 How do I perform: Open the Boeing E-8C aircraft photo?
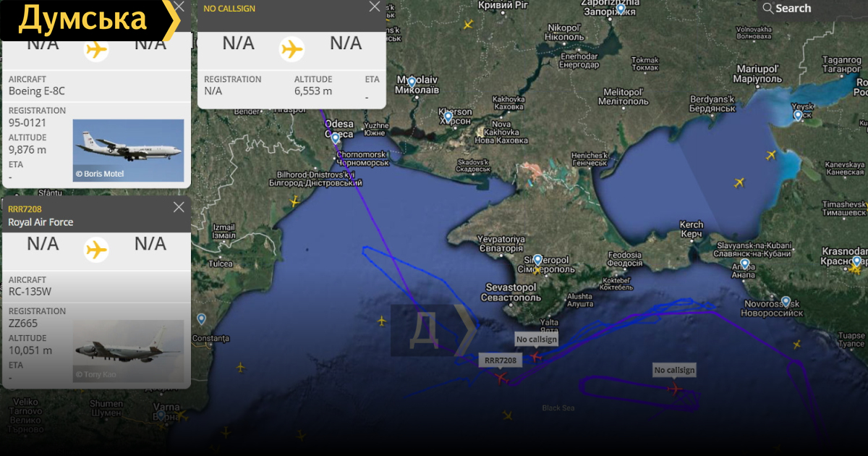coord(129,150)
